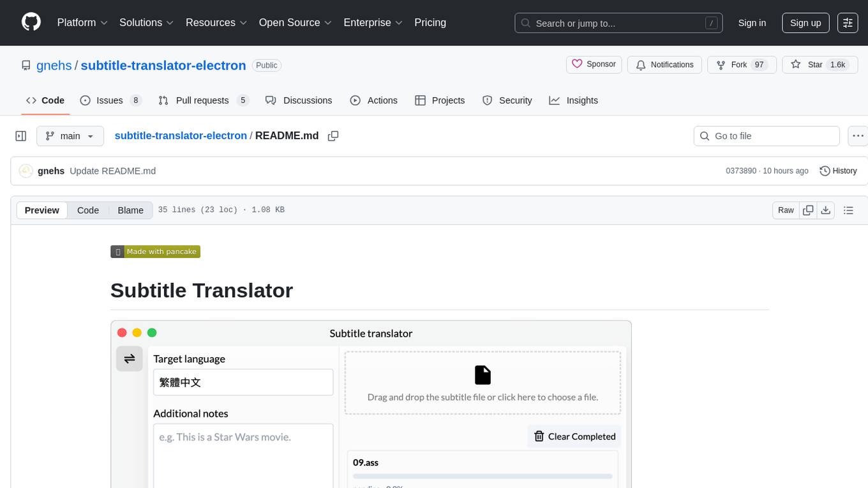Click the Made with pancake badge
Screen dimensions: 868x488
[x=156, y=252]
